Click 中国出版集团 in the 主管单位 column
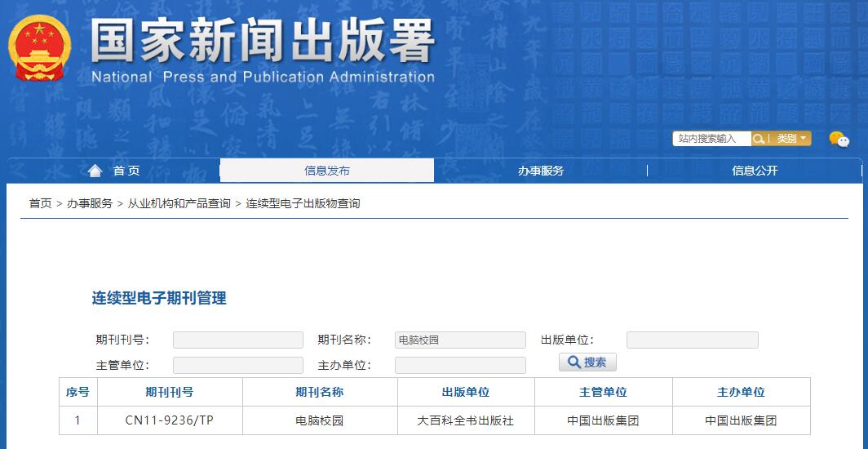The width and height of the screenshot is (868, 449). [603, 420]
